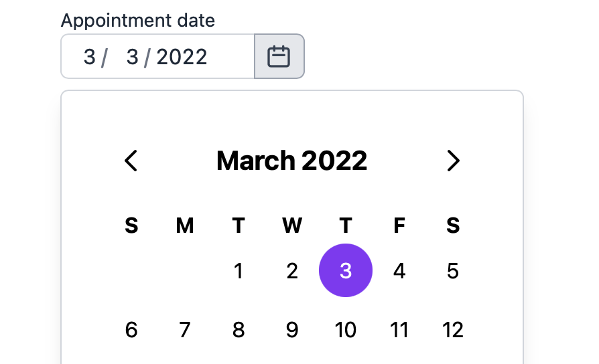
Task: Choose March 8 in the calendar
Action: (239, 330)
